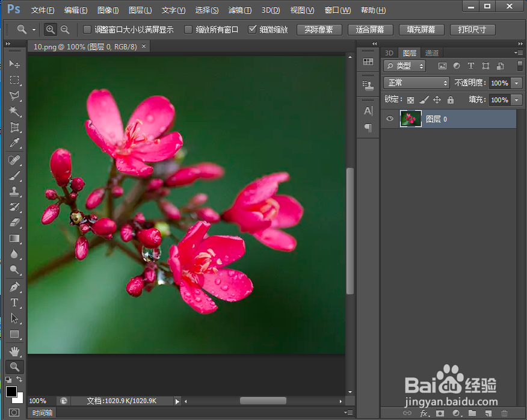Open tool preset picker dropdown

(34, 29)
